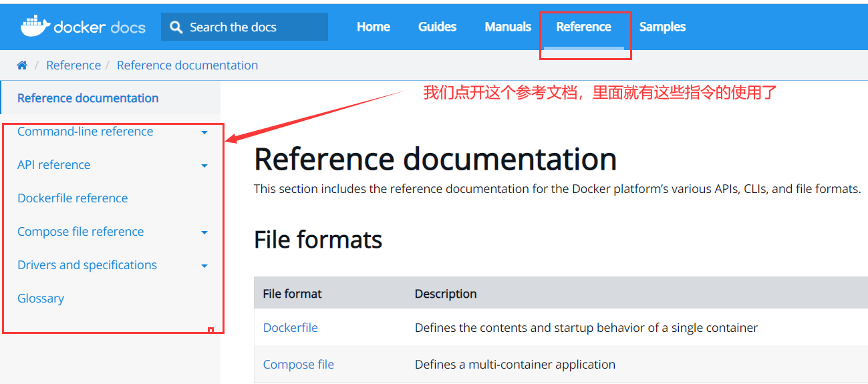
Task: Click the home icon in breadcrumb
Action: click(x=22, y=65)
